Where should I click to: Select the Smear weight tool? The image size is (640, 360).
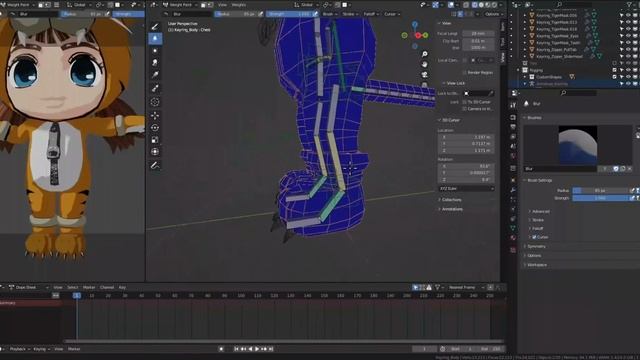tap(155, 62)
